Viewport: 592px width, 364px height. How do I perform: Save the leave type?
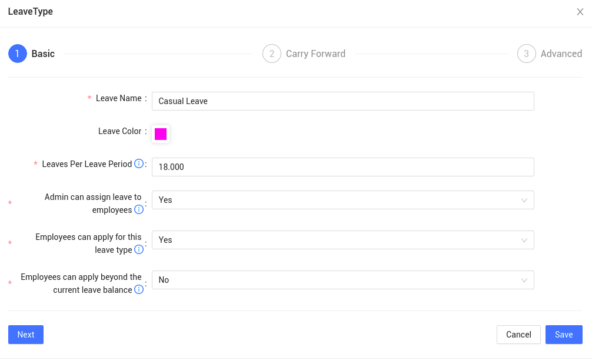pyautogui.click(x=564, y=335)
